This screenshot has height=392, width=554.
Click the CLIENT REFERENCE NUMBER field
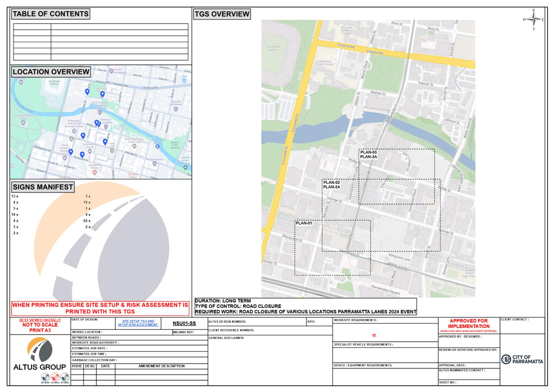tap(270, 330)
